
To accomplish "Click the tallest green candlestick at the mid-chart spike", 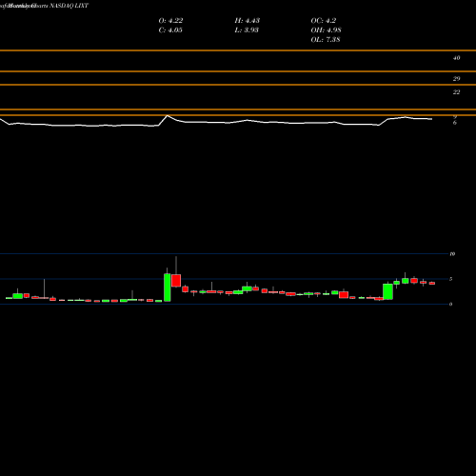I will 168,288.
